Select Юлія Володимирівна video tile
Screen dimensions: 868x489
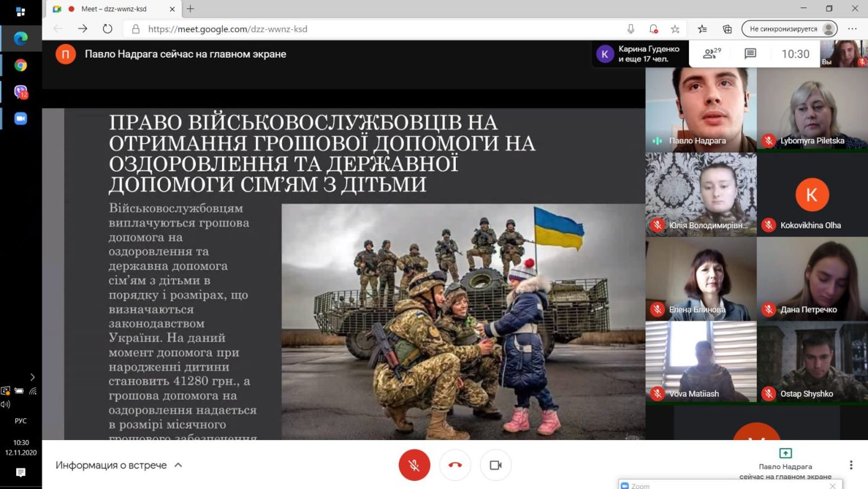pos(701,194)
